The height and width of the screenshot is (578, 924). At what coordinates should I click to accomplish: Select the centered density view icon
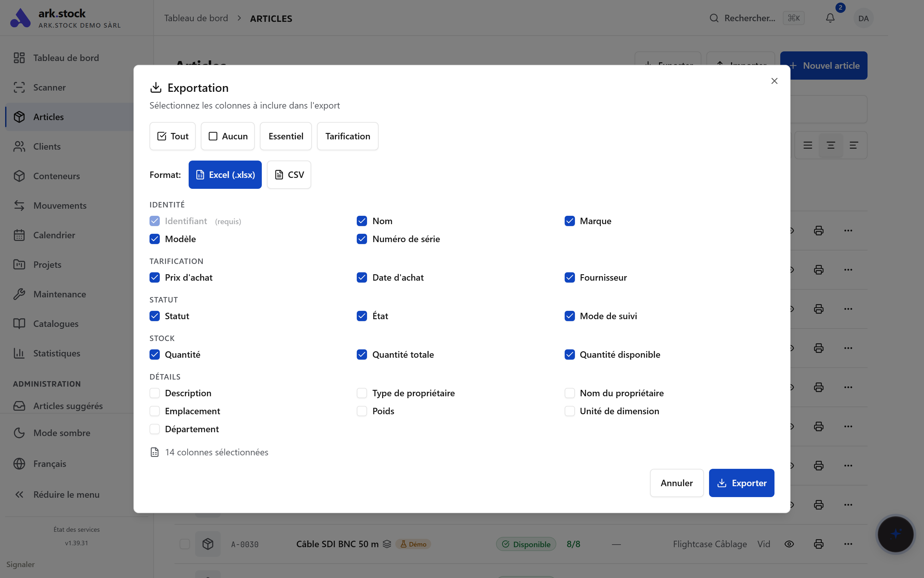tap(830, 145)
